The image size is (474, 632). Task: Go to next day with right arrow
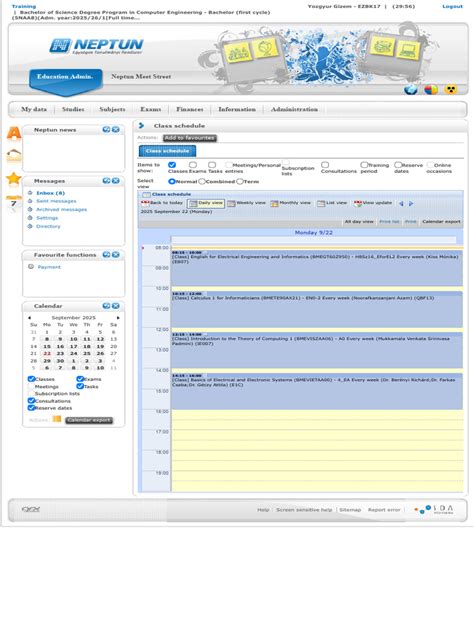pyautogui.click(x=411, y=204)
